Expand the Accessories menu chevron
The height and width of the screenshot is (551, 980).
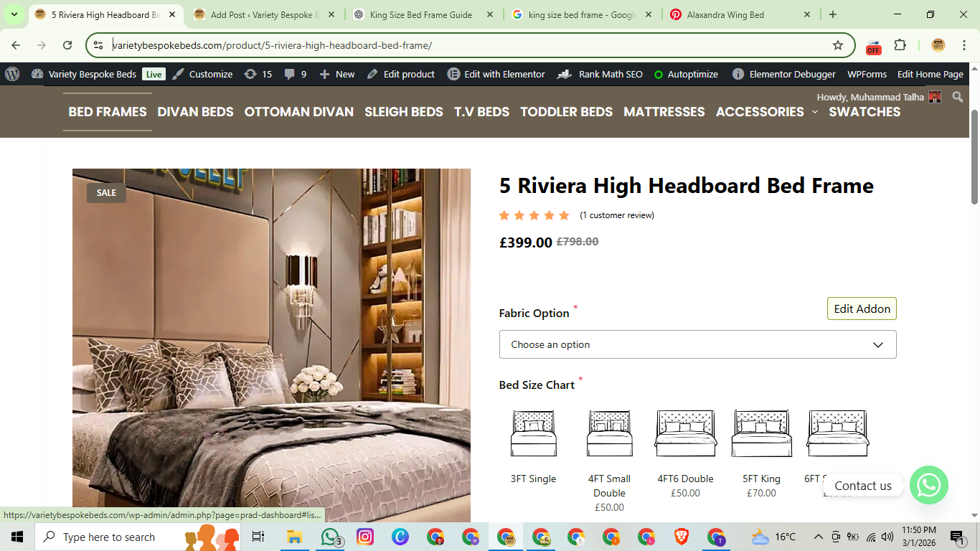click(814, 113)
